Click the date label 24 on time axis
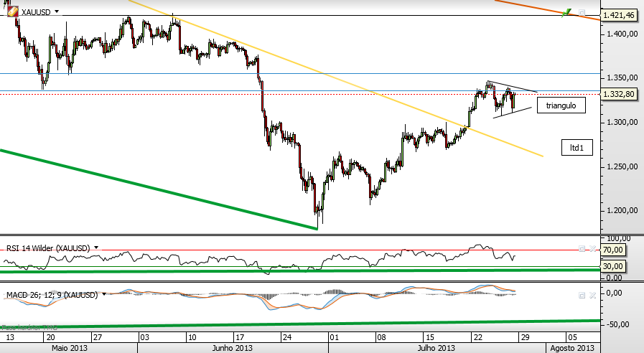The image size is (644, 353). [x=286, y=337]
